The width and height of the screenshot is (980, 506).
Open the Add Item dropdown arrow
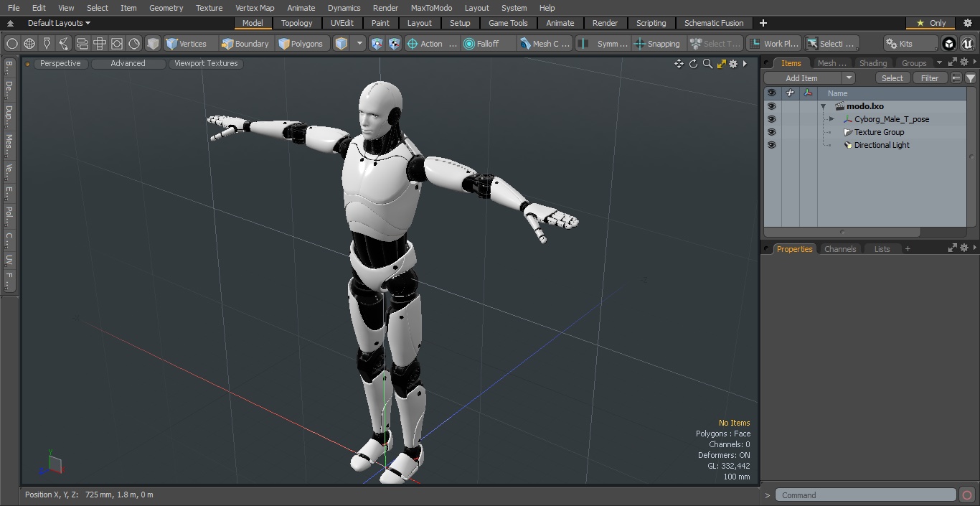click(848, 78)
